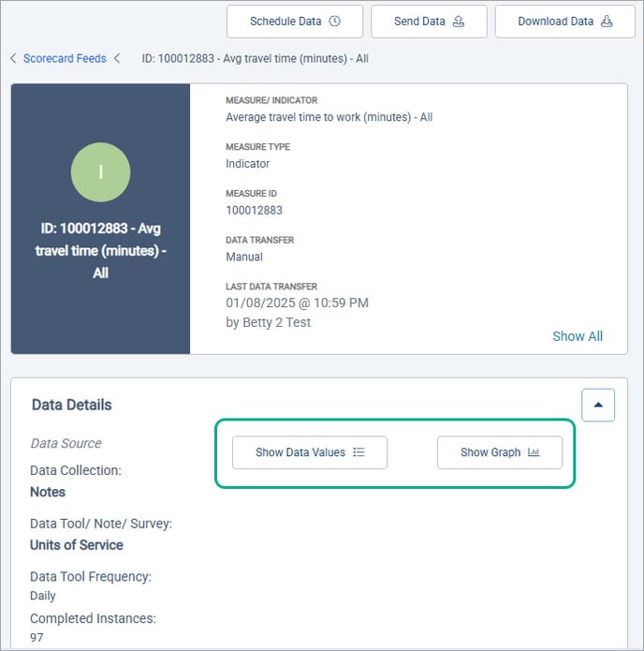Collapse the Data Details panel with the arrow button
The image size is (644, 651).
(598, 406)
